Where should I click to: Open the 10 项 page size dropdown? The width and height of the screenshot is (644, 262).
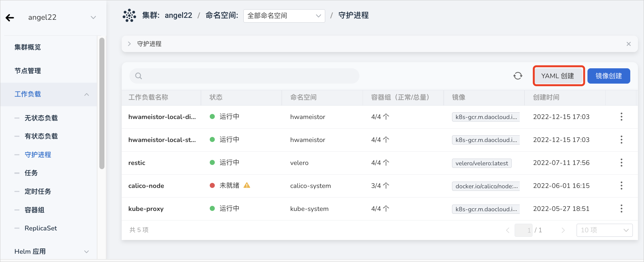(x=604, y=230)
